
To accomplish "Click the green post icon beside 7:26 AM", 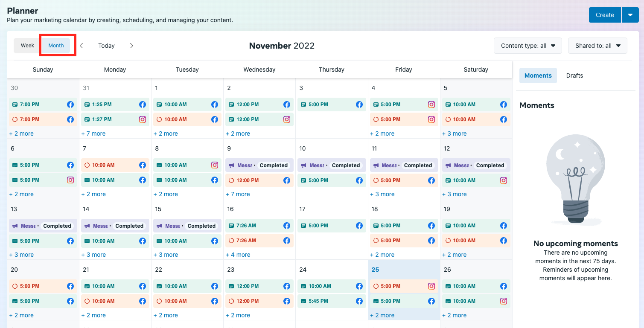I will [231, 226].
